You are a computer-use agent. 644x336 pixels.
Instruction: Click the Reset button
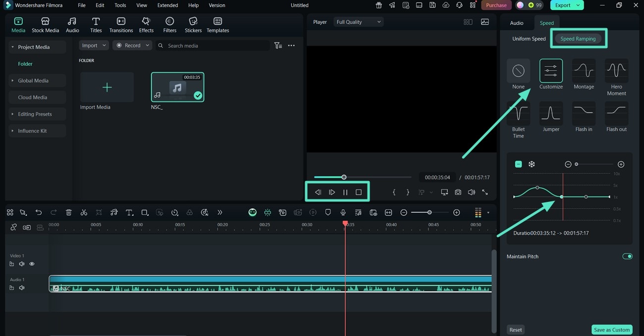[x=516, y=330]
